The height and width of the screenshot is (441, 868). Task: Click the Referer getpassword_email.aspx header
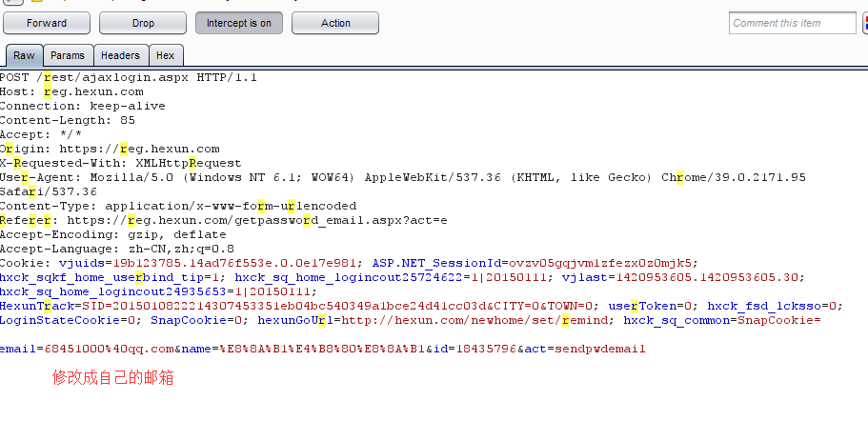point(224,221)
